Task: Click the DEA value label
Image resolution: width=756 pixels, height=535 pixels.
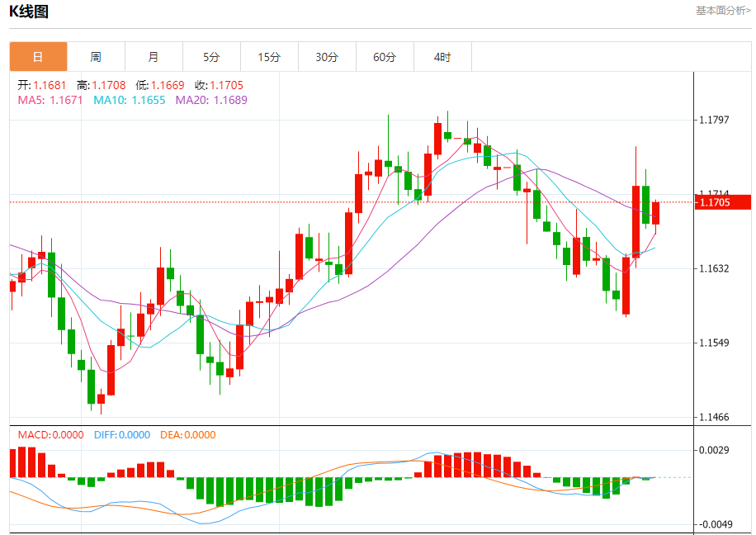Action: click(187, 435)
